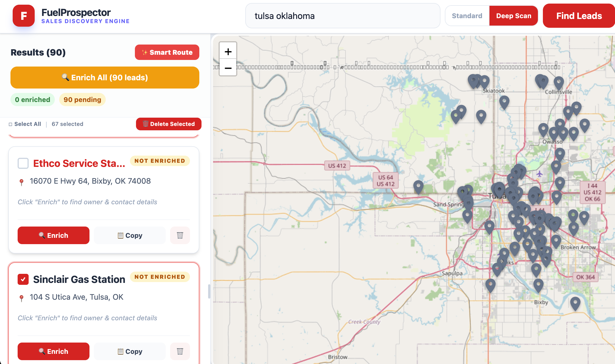The height and width of the screenshot is (364, 615).
Task: Click the map pin above Owasso label
Action: tap(554, 133)
